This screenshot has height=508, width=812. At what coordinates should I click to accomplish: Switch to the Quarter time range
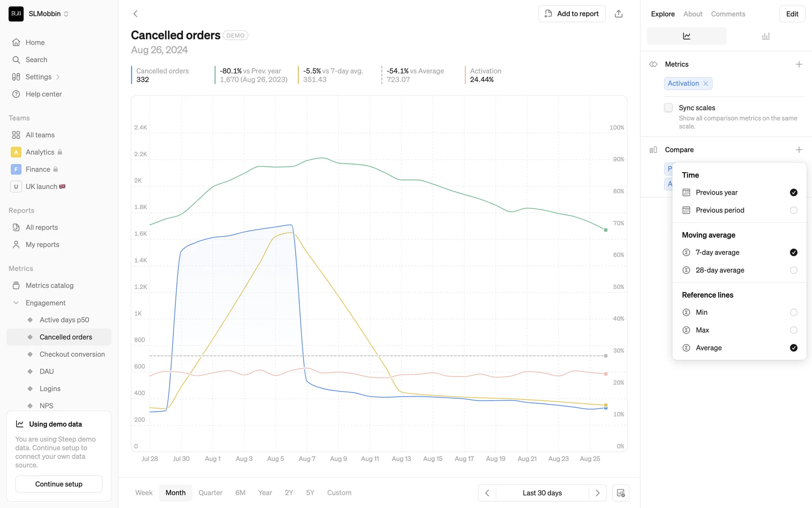(x=210, y=493)
